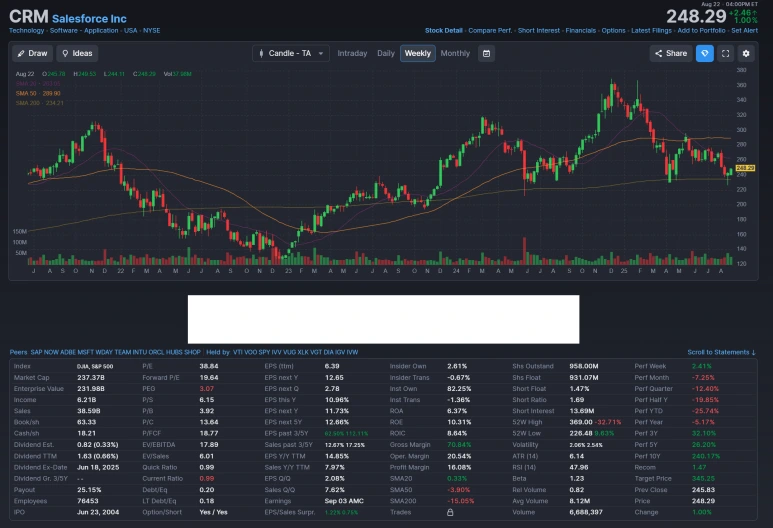
Task: Click the Short Interest value 13.69M
Action: point(582,411)
